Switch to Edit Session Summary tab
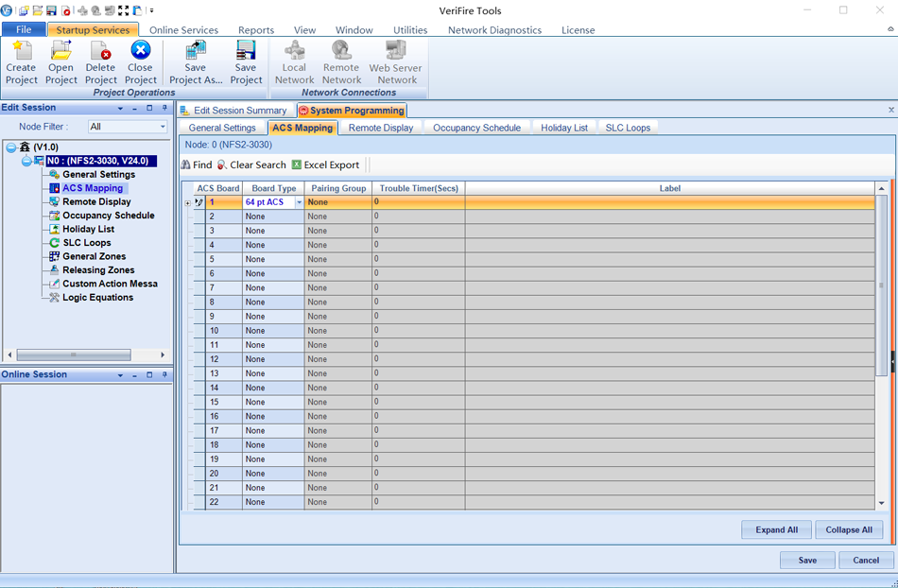 click(233, 111)
